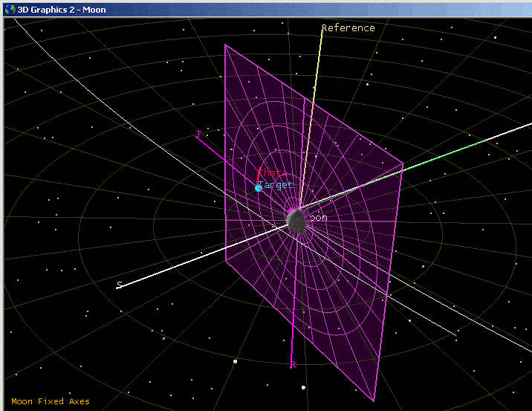
Task: Click the bottom-right corner of purple plane
Action: [374, 400]
